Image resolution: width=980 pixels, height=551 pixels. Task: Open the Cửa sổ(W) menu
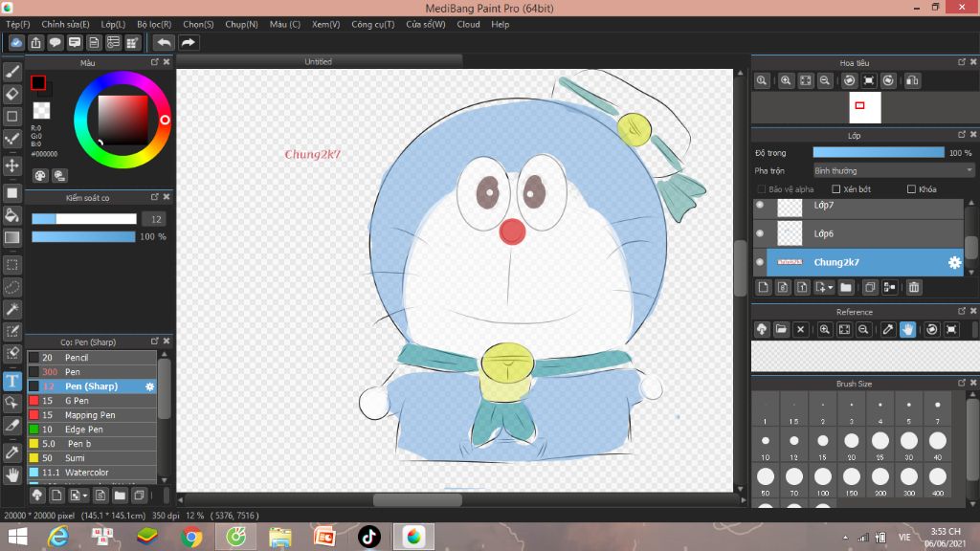pyautogui.click(x=426, y=24)
